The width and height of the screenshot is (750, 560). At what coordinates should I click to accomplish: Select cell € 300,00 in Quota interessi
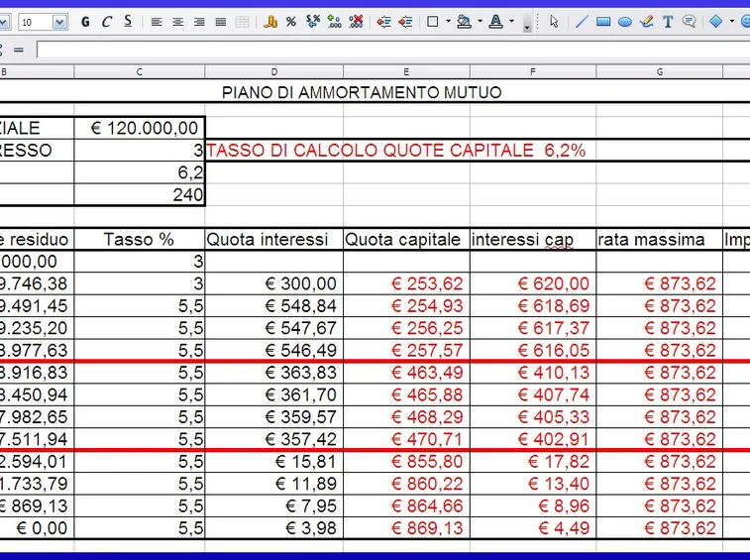[x=274, y=283]
